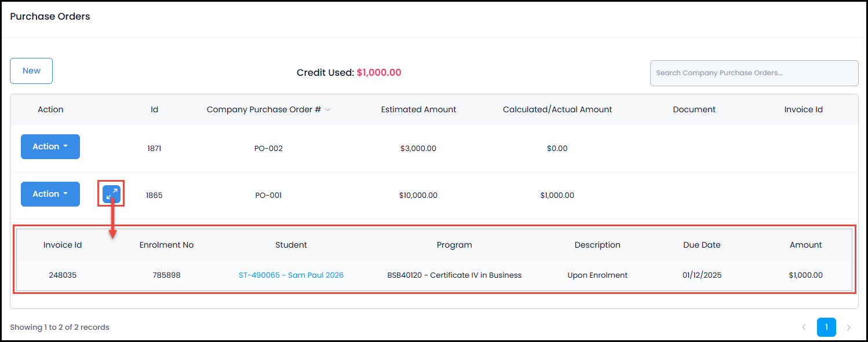Click the sort chevron beside Company Purchase Order #
The width and height of the screenshot is (868, 342).
328,110
